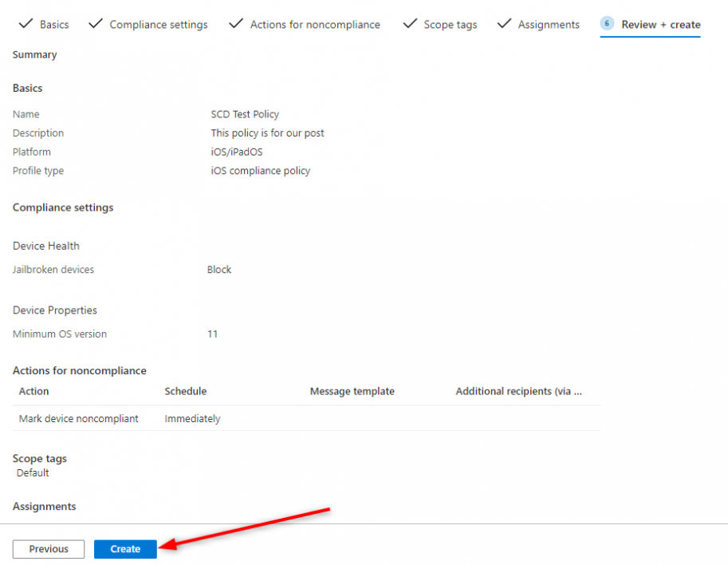Open the Assignments step
The width and height of the screenshot is (728, 565).
click(x=549, y=25)
